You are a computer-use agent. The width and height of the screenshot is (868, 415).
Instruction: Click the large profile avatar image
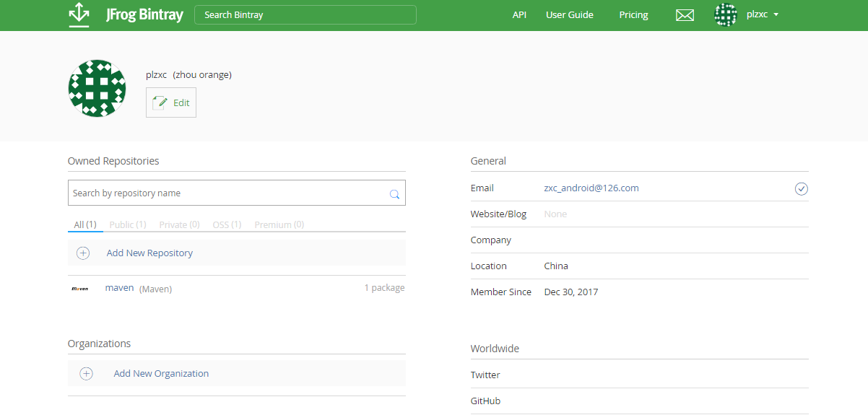coord(97,88)
